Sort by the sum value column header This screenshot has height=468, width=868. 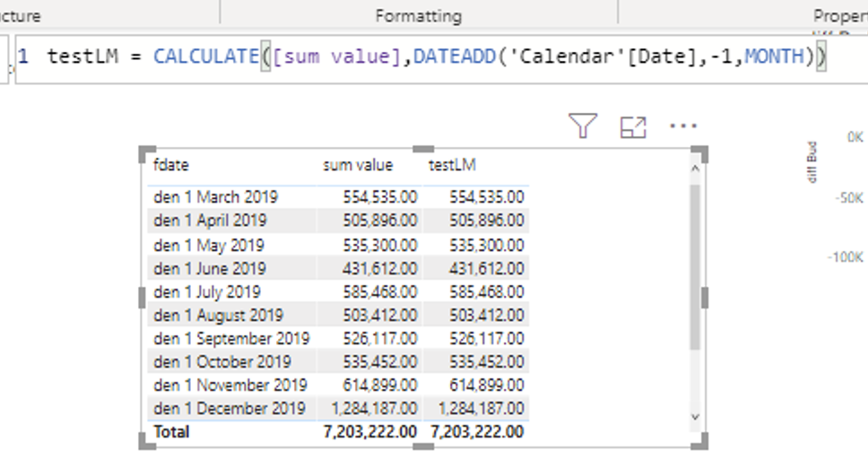[358, 165]
